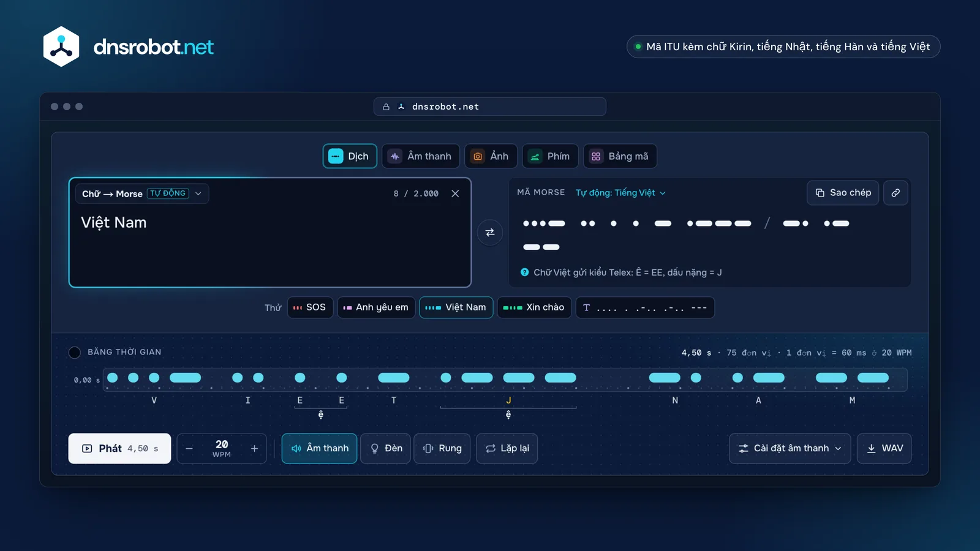980x551 pixels.
Task: Expand the Chữ → Morse mode dropdown
Action: coord(142,193)
